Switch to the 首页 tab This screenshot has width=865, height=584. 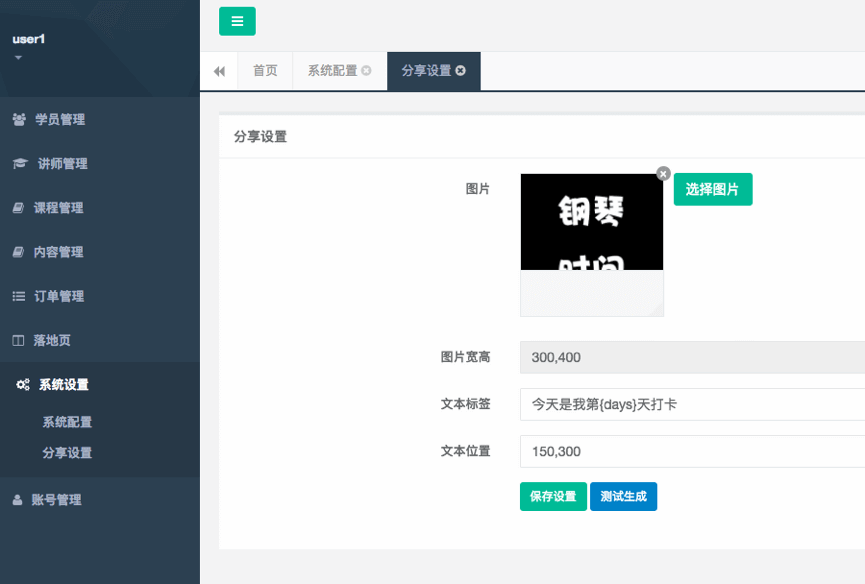coord(265,71)
